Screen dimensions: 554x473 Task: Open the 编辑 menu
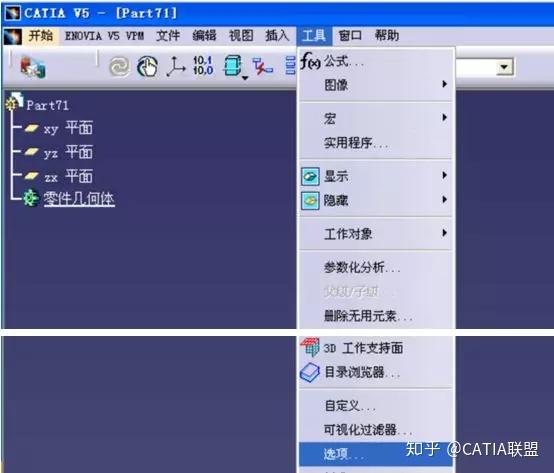point(204,36)
